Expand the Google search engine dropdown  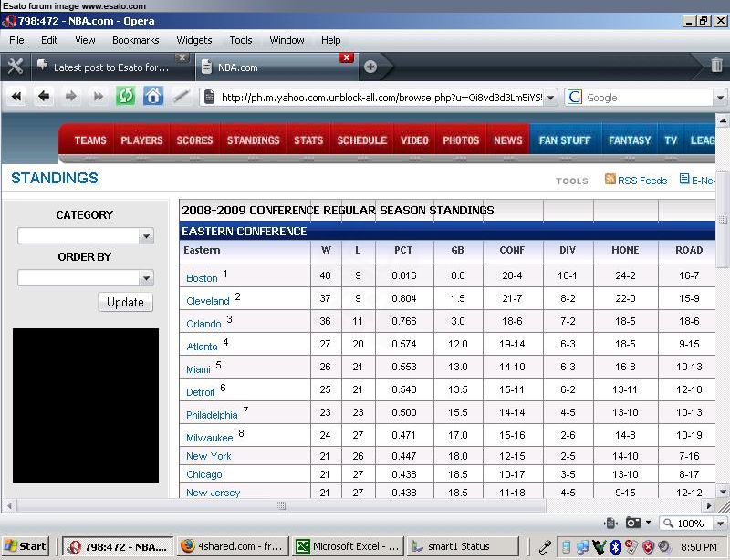coord(720,98)
